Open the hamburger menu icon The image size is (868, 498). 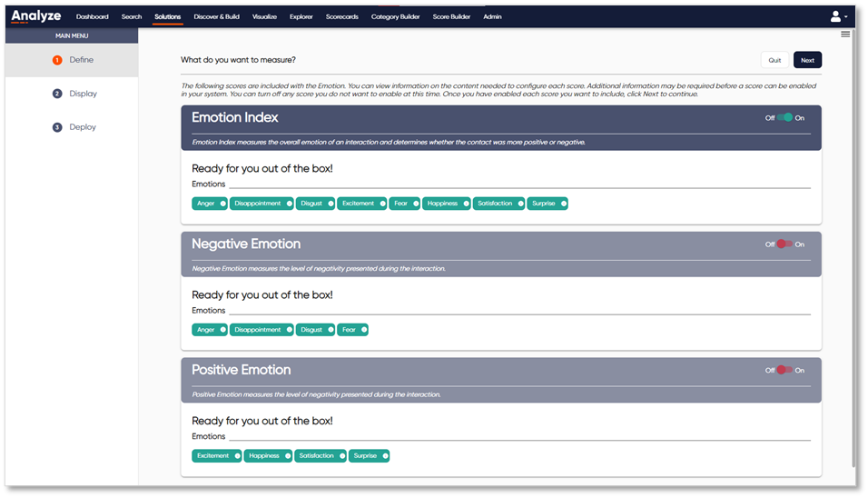click(845, 35)
